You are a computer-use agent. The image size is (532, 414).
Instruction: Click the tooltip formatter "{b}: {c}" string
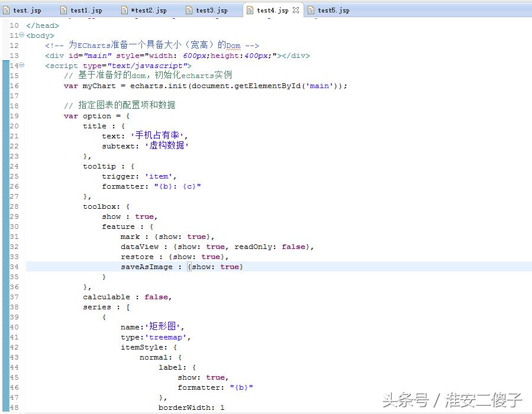point(178,186)
